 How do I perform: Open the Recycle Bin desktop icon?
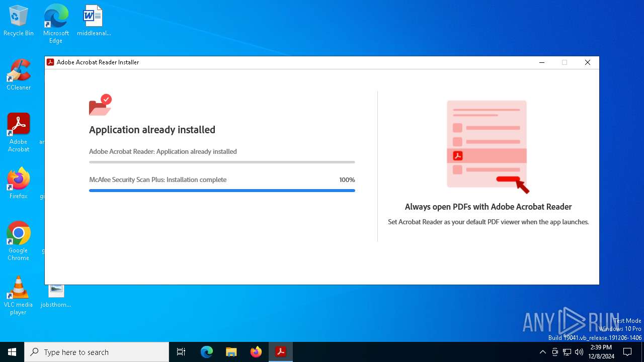tap(19, 21)
